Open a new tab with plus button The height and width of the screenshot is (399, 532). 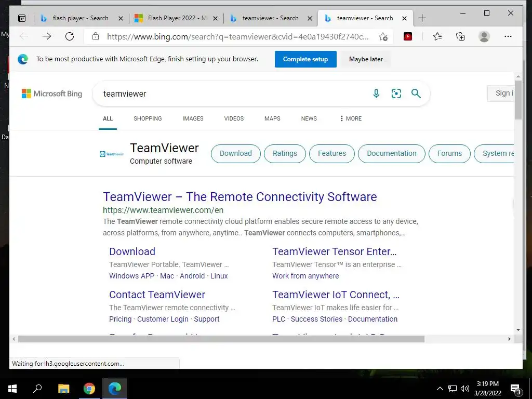[x=422, y=18]
